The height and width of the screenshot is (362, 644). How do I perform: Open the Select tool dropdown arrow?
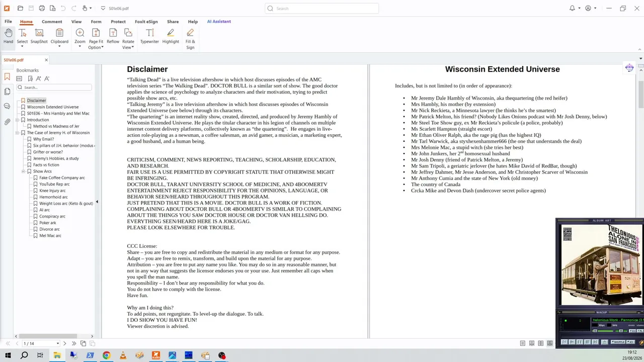(x=22, y=47)
